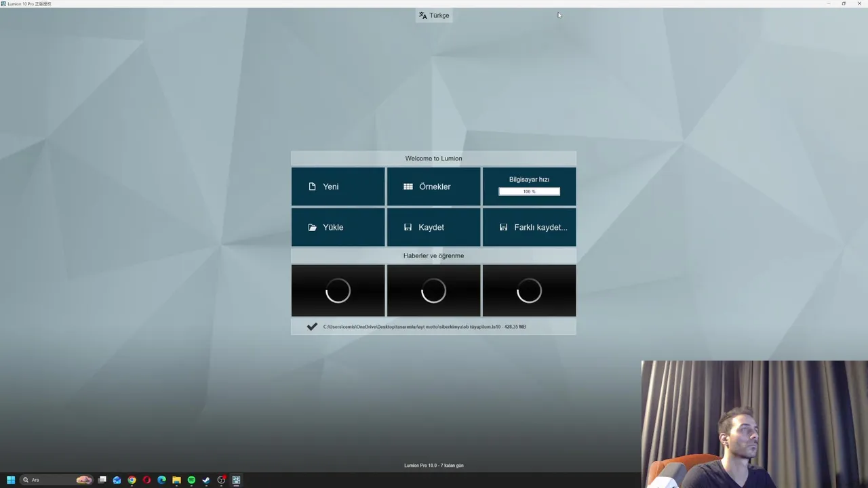Open Spotify from the taskbar

[191, 480]
